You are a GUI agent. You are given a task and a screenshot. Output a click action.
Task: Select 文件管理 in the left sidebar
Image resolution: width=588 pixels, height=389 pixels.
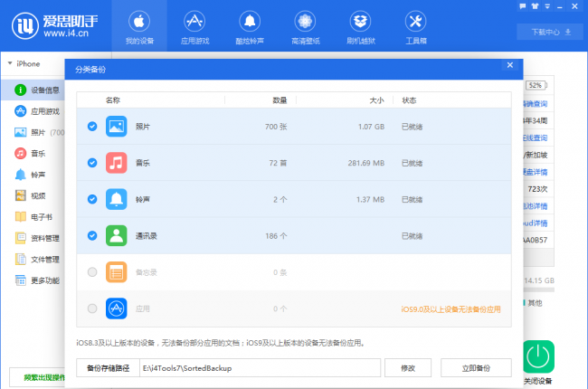coord(36,260)
